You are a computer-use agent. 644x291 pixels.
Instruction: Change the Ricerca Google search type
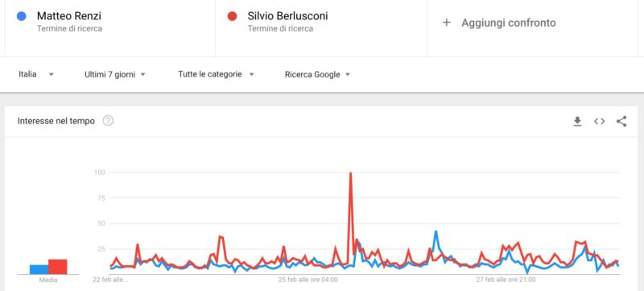click(x=317, y=74)
